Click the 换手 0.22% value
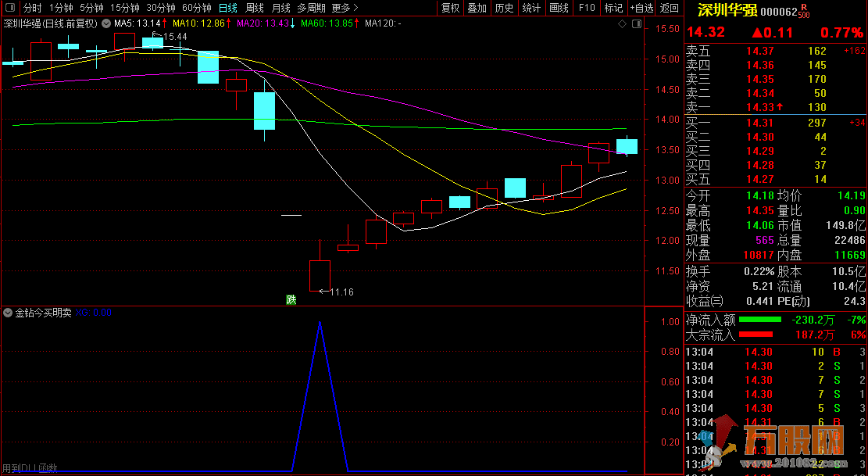The width and height of the screenshot is (868, 476). tap(759, 272)
